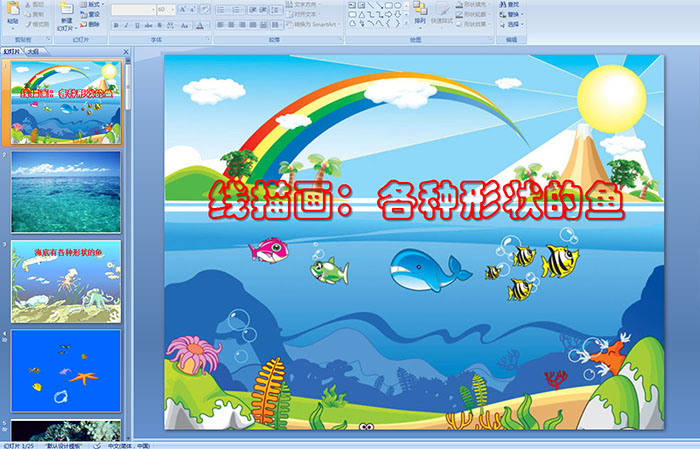Click the slide title 线描画：各种形状的鱼

(416, 200)
